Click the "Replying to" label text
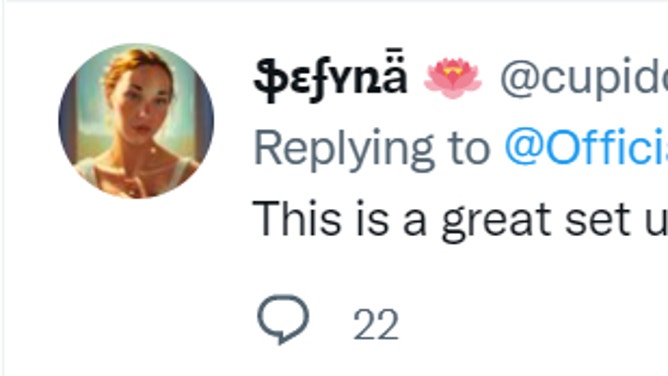Screen dimensions: 668x376 [x=372, y=150]
